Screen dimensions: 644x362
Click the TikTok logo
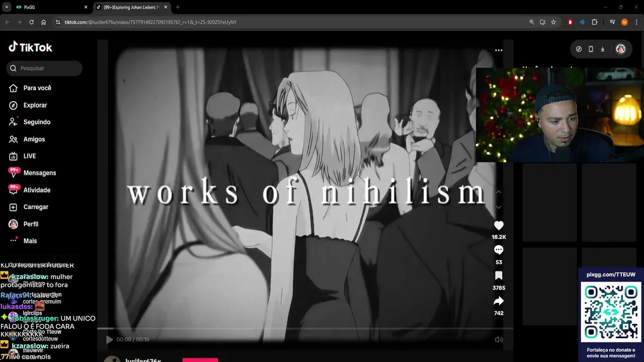(x=30, y=47)
